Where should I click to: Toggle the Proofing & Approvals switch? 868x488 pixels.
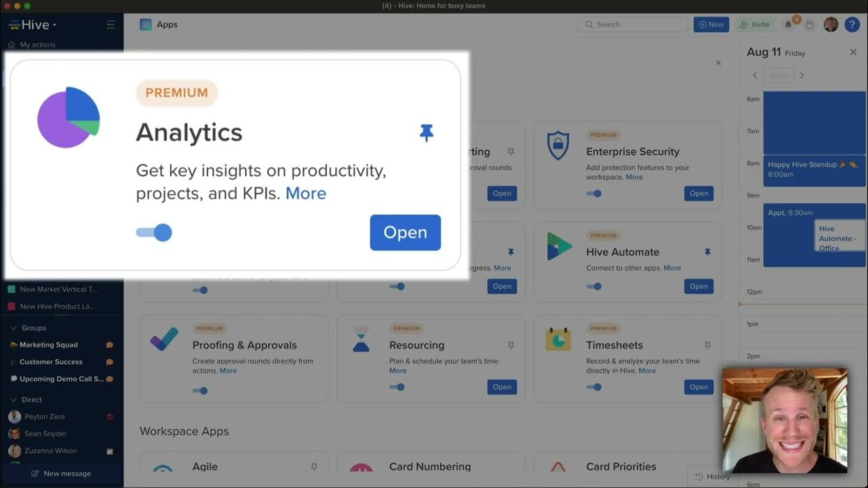coord(200,390)
